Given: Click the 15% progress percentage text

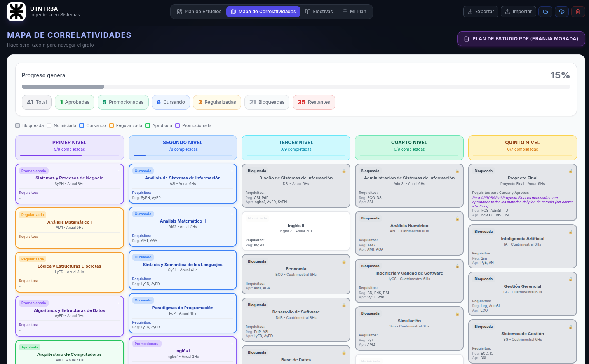Looking at the screenshot, I should (x=560, y=75).
